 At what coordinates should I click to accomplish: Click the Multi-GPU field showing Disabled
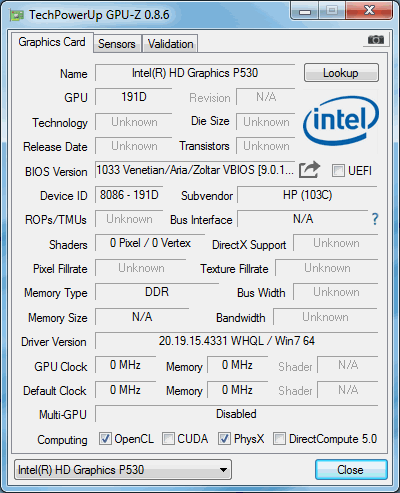tap(236, 414)
